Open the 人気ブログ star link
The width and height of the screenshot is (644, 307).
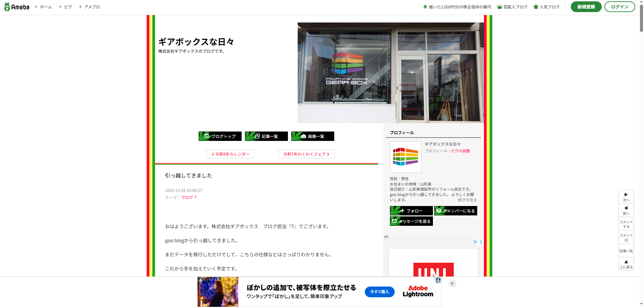[x=546, y=7]
